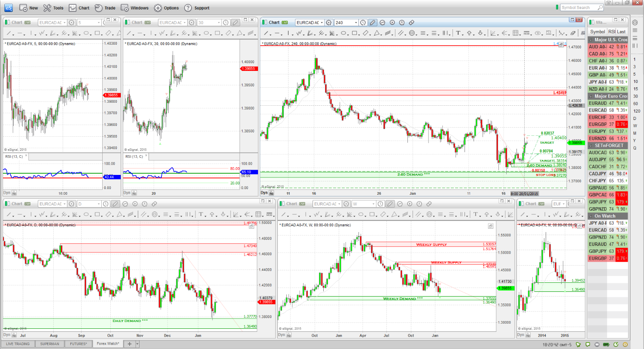Toggle Dyn scaling in the weekly chart
This screenshot has height=349, width=644.
point(282,334)
